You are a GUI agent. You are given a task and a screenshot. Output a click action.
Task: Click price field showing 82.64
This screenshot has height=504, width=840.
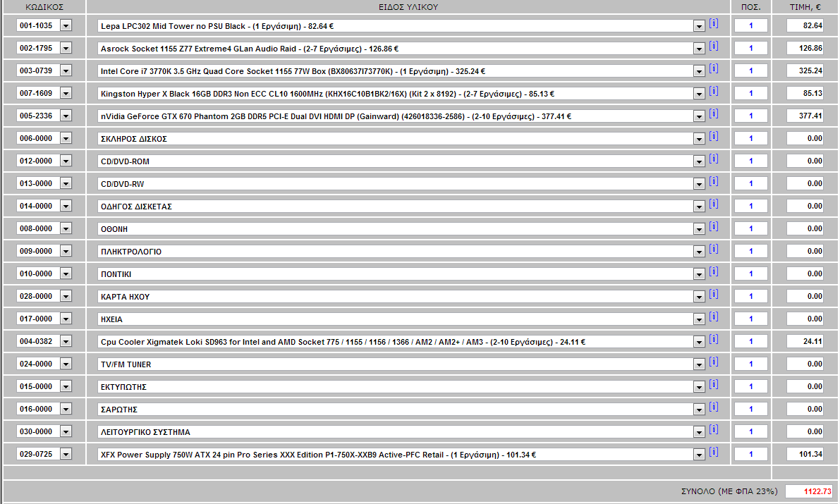click(x=805, y=25)
